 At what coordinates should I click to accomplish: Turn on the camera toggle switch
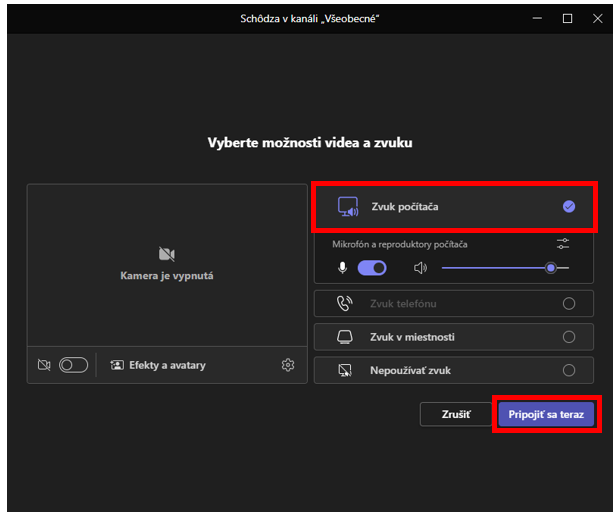(x=73, y=365)
